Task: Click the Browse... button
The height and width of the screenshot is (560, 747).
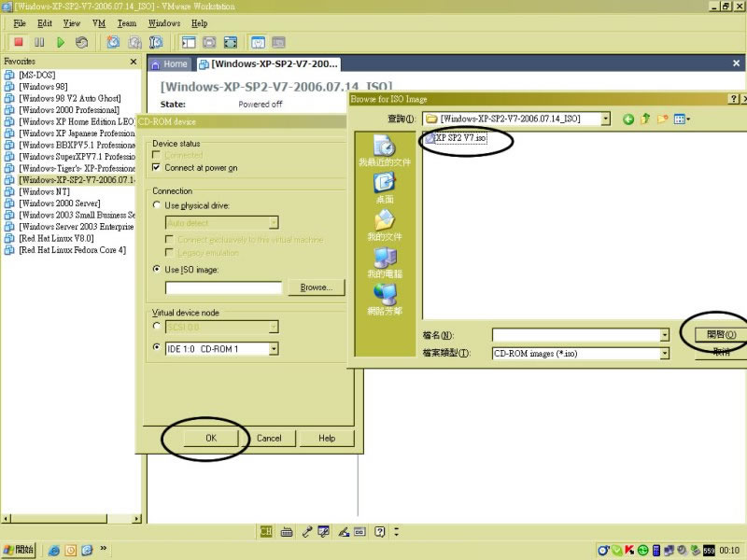Action: click(317, 287)
